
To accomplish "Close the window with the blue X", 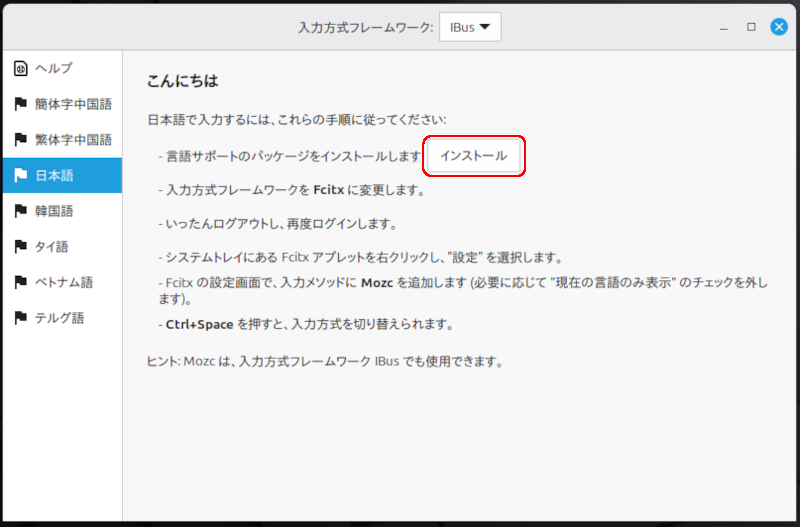I will tap(779, 27).
